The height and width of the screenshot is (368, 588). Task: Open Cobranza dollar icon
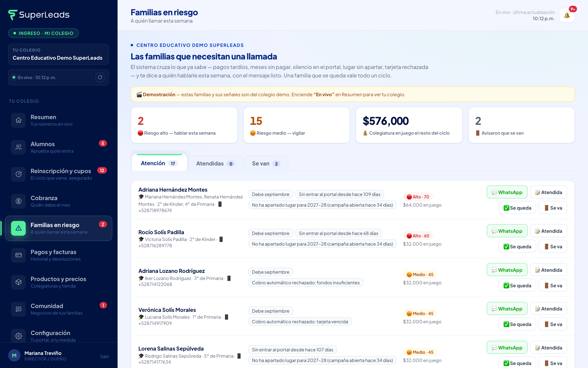tap(19, 201)
